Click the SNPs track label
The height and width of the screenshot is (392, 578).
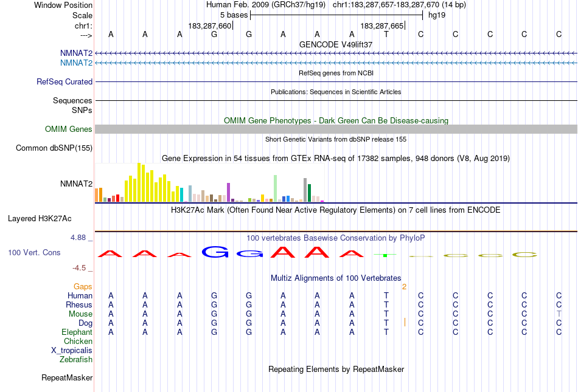tap(82, 110)
